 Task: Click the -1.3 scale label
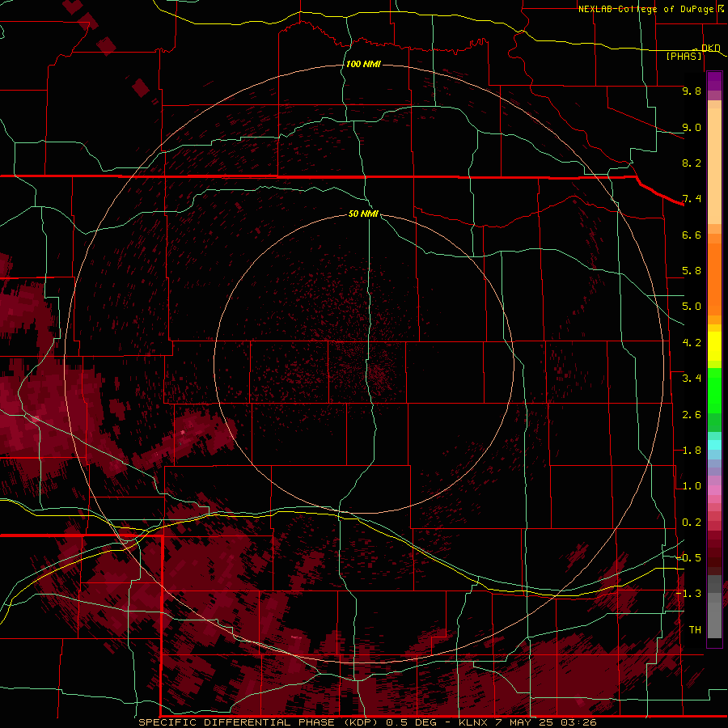pyautogui.click(x=688, y=594)
